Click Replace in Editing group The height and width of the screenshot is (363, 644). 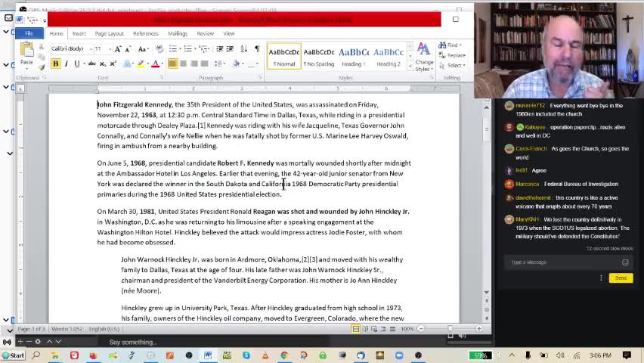pos(452,55)
